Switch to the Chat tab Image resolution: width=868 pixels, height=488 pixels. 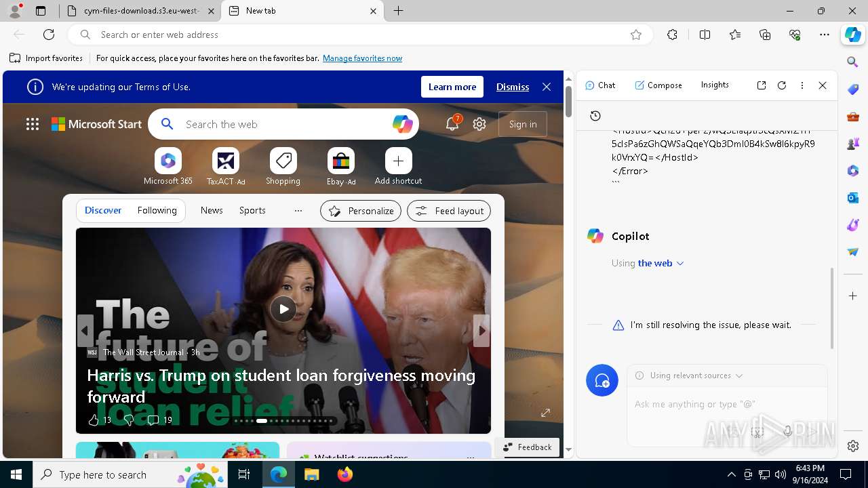coord(600,85)
